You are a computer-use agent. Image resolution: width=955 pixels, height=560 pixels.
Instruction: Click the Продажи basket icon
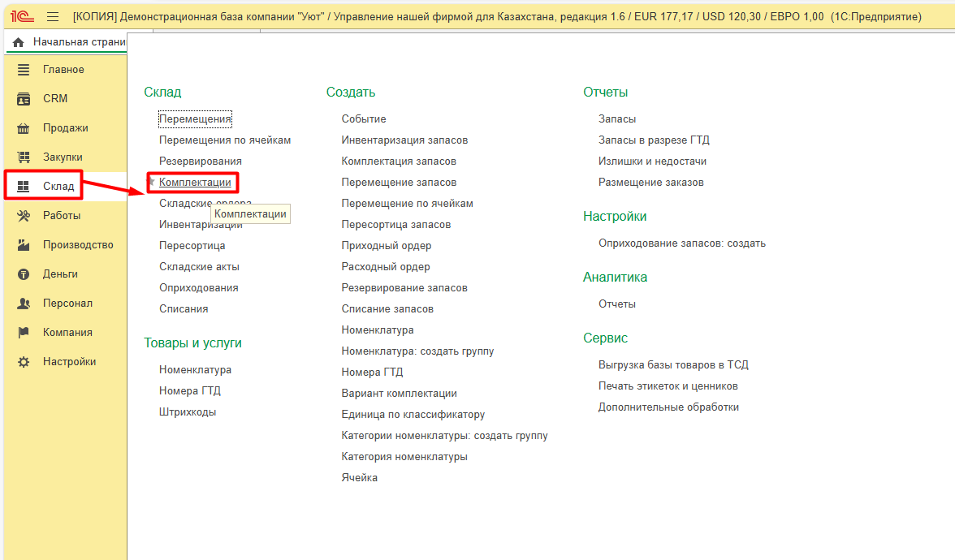point(24,128)
